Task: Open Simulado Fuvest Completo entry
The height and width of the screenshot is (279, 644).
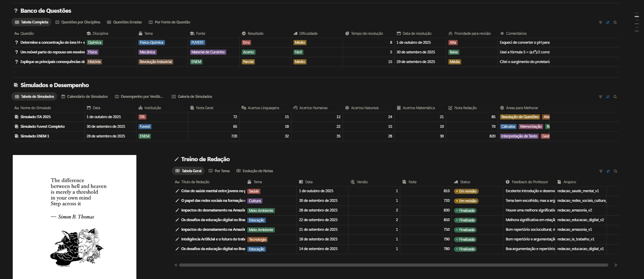Action: (x=42, y=126)
